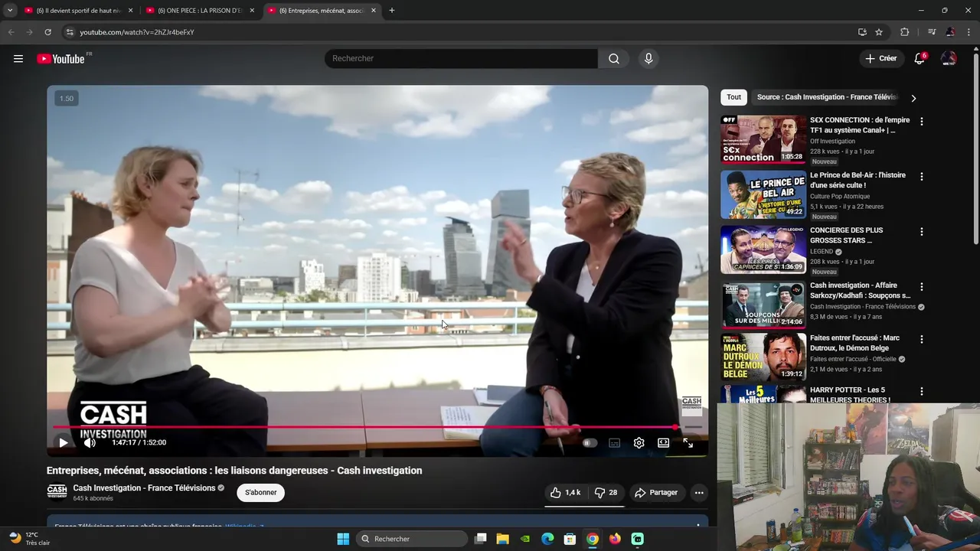Toggle autoplay switch in the player
The image size is (980, 551).
(x=589, y=442)
